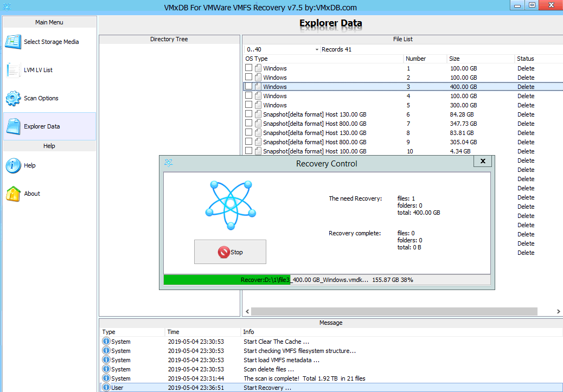The width and height of the screenshot is (563, 392).
Task: Click file icon of the 300.00 GB Windows row
Action: click(x=258, y=105)
